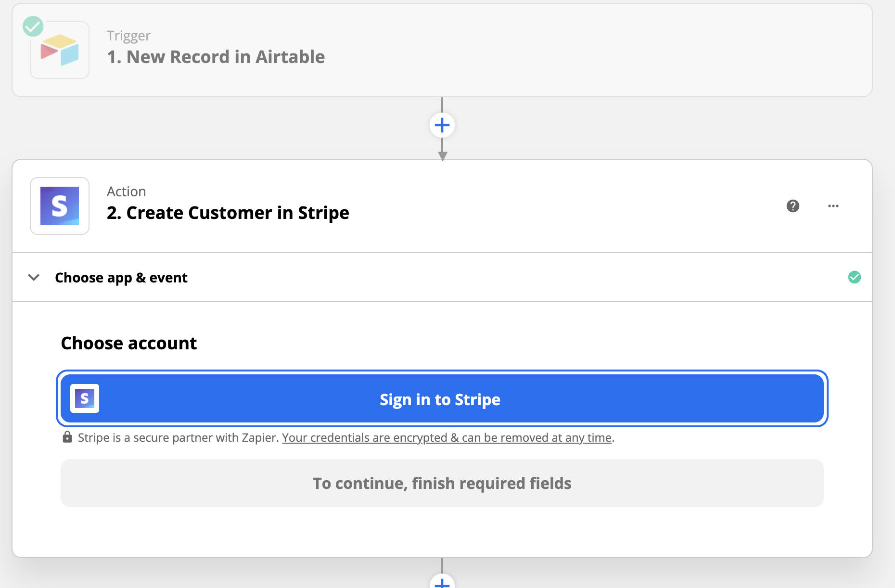Click the green check badge on Airtable trigger

coord(33,26)
